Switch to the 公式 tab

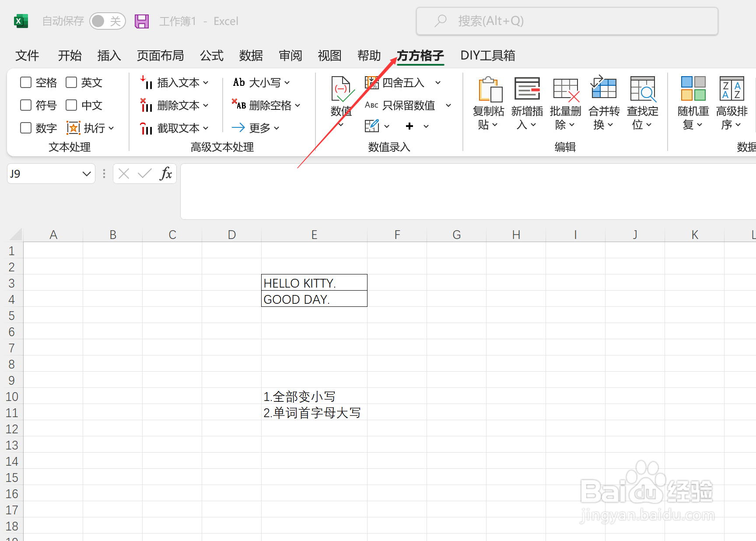212,56
